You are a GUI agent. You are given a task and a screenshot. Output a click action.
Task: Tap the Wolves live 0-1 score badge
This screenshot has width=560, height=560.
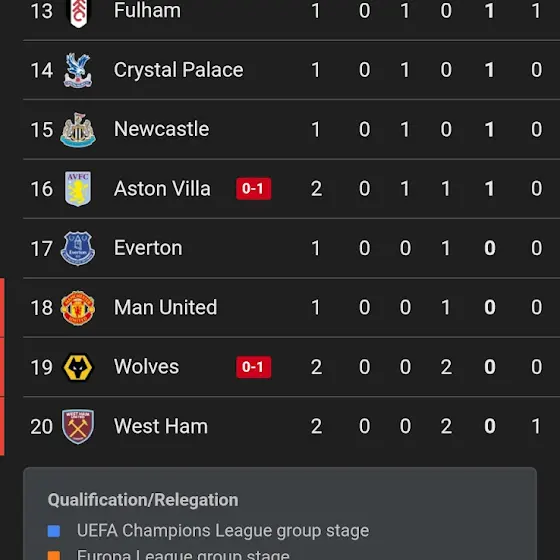point(254,367)
